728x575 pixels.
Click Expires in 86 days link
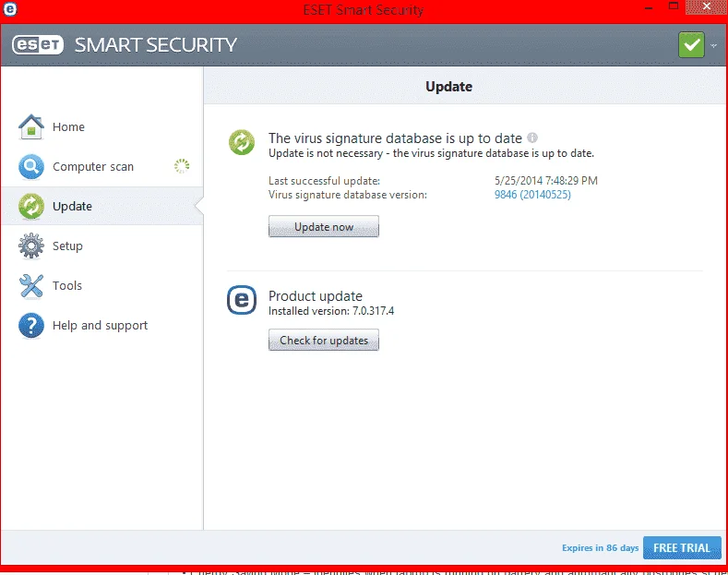tap(601, 548)
